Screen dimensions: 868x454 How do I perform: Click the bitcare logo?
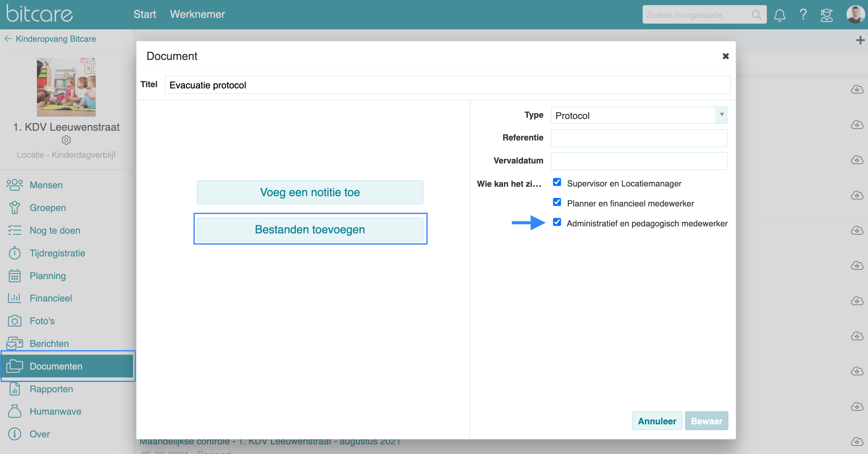(x=39, y=14)
